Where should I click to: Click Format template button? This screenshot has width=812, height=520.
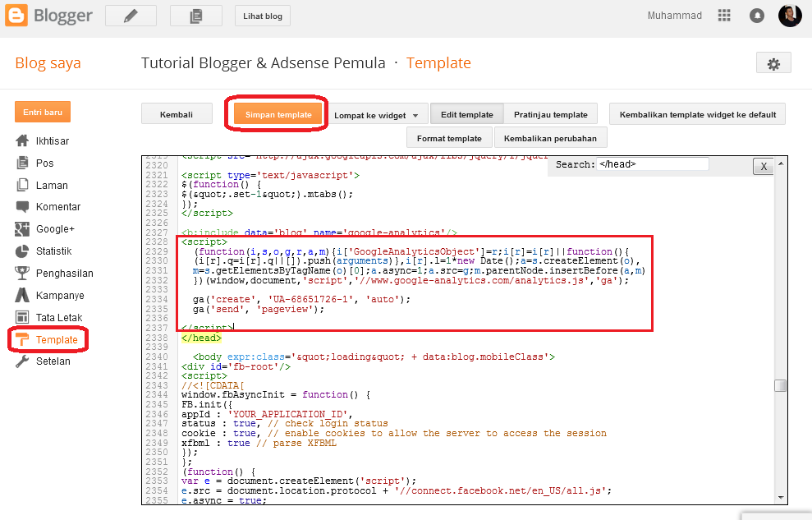pos(449,138)
